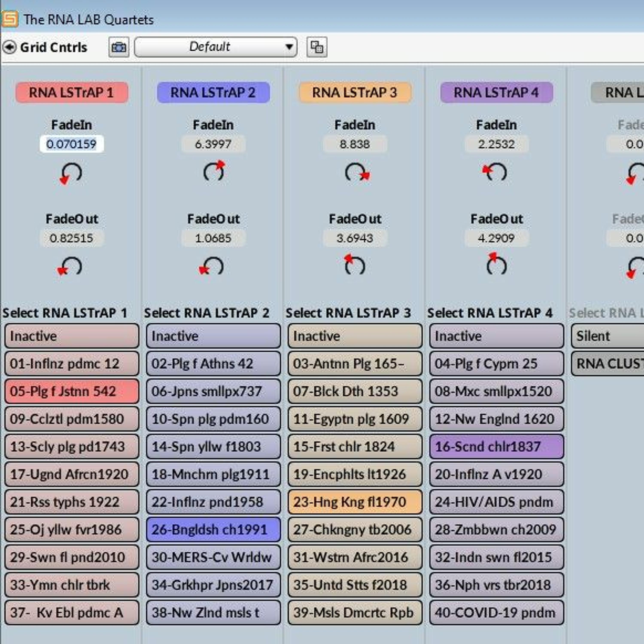Select 26-Bngldsh ch1991 in LSTrAP 2
644x644 pixels.
[x=213, y=529]
